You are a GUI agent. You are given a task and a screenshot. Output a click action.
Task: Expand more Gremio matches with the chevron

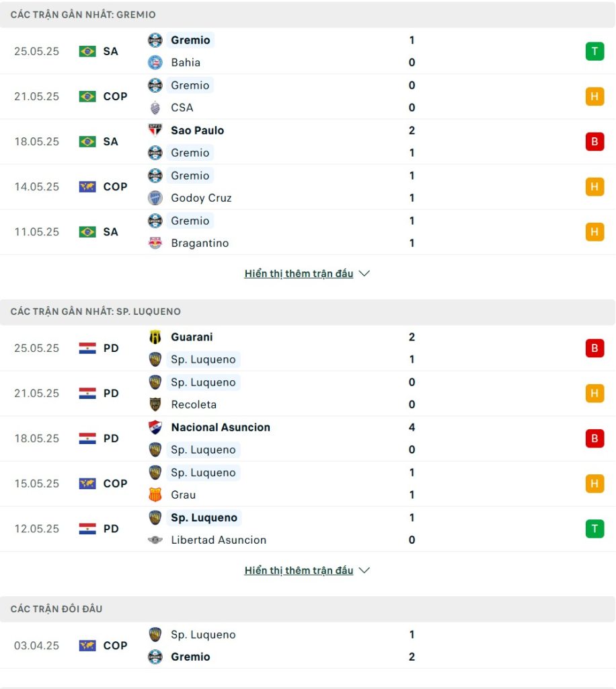(x=364, y=273)
